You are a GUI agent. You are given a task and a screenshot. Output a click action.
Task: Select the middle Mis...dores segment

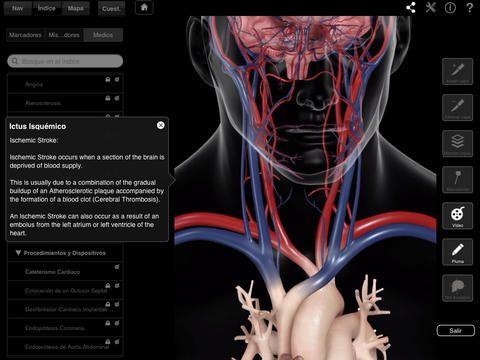tap(64, 35)
